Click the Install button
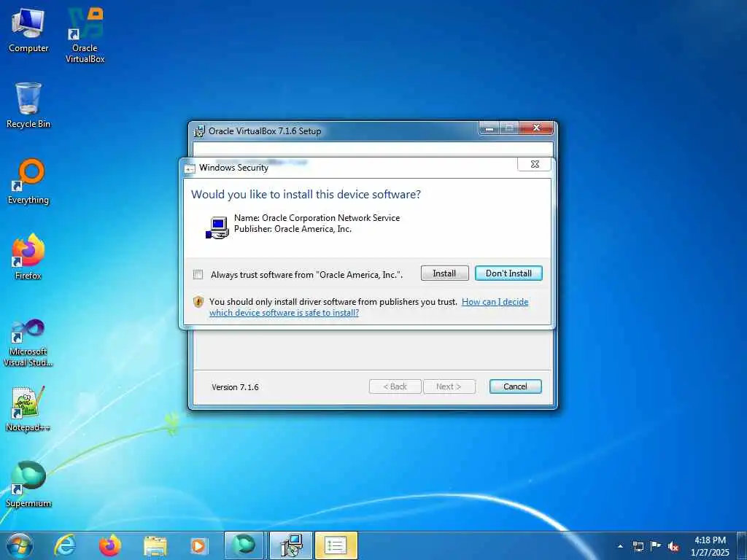 point(444,273)
